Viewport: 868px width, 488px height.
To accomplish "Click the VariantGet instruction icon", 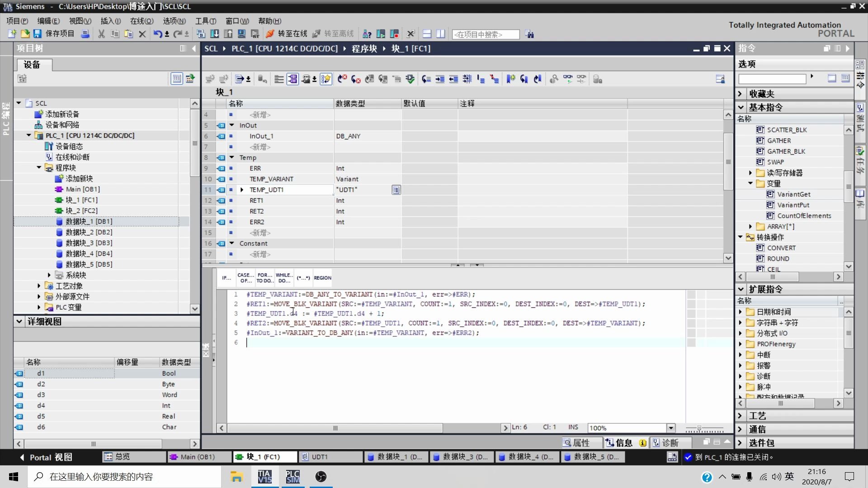I will coord(770,194).
